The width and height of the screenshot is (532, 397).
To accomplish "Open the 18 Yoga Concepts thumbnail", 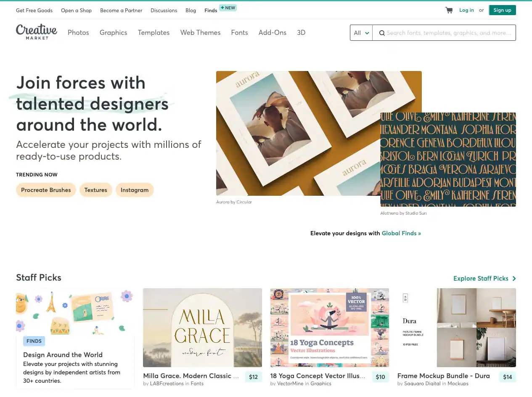I will pos(329,328).
